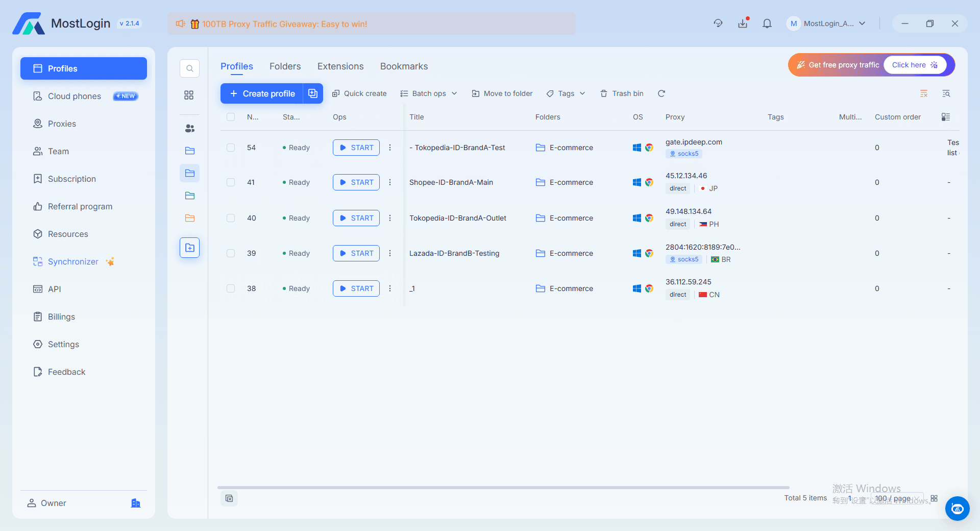The image size is (980, 531).
Task: Start the profile numbered 38
Action: point(356,288)
